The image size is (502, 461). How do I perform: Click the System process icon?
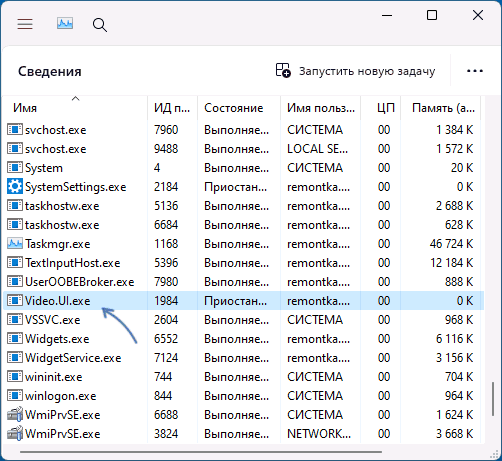click(15, 168)
